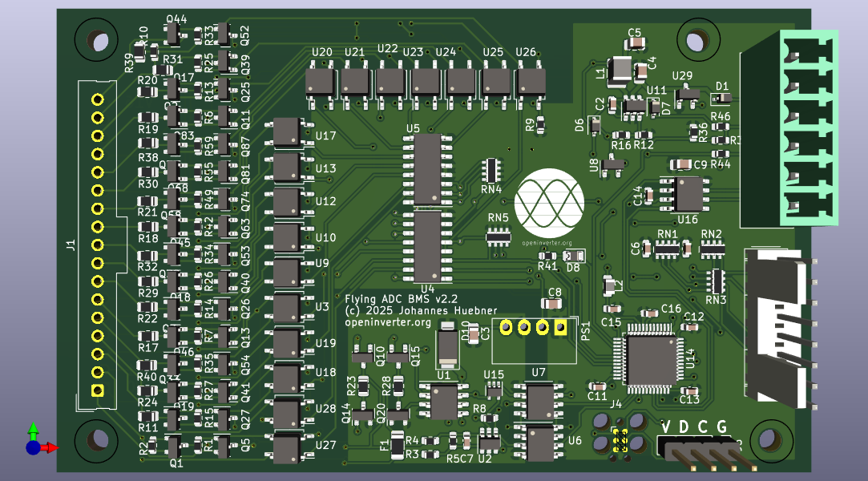The image size is (868, 481).
Task: Click the RN4 resistor network
Action: pyautogui.click(x=491, y=171)
